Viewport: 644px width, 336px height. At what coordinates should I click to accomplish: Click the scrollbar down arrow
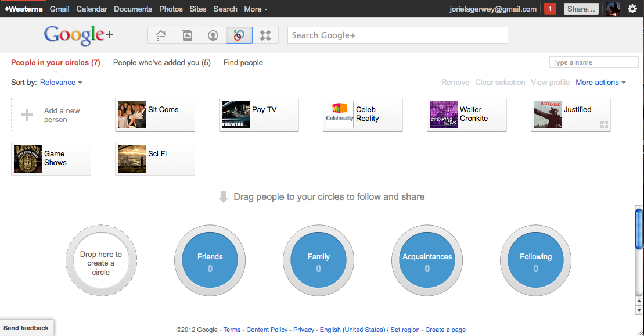(639, 310)
